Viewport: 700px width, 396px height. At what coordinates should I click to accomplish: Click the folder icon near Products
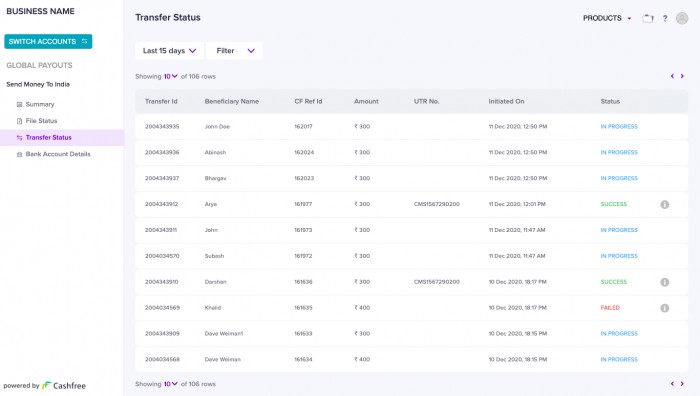(x=648, y=18)
